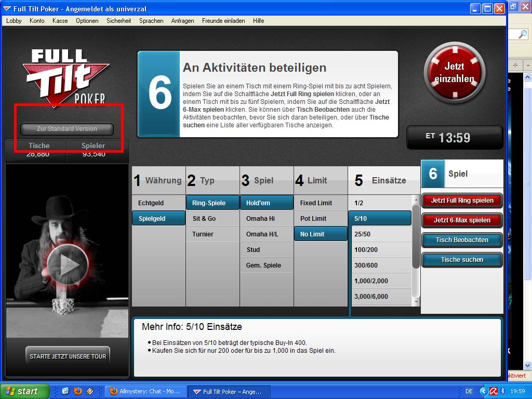Screen dimensions: 532x399
Task: Click the Full Tilt Poker title bar icon
Action: click(7, 8)
